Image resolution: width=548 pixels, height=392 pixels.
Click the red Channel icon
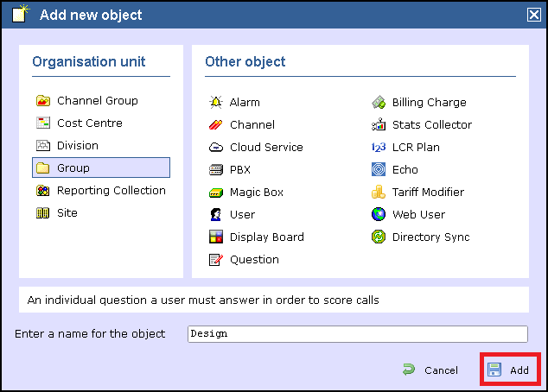215,124
